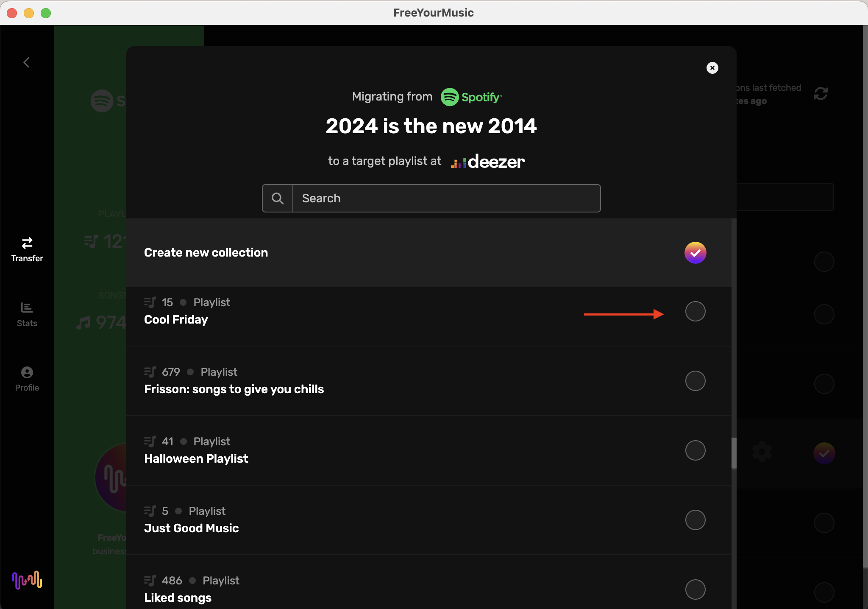Click the Create new collection row label
Viewport: 868px width, 609px height.
[206, 253]
